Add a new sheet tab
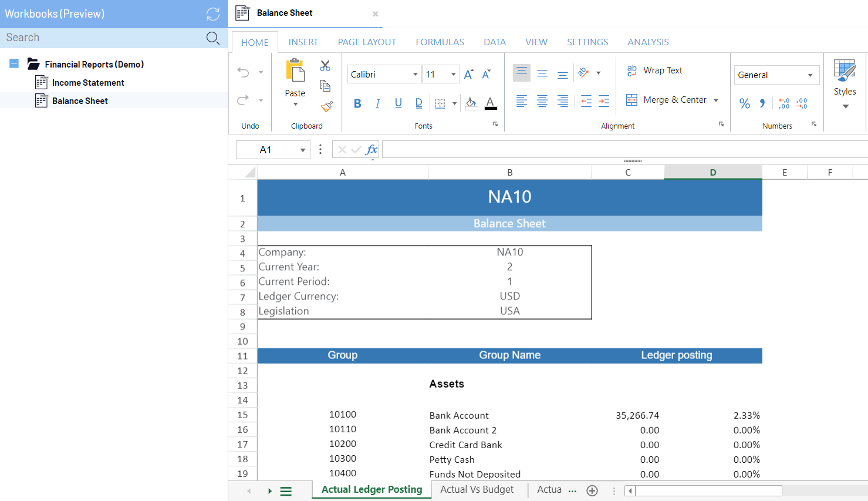868x501 pixels. pyautogui.click(x=592, y=490)
